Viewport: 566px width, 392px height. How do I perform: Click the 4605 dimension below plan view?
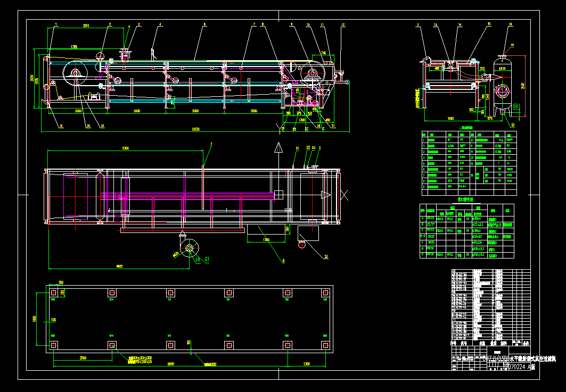(x=119, y=266)
